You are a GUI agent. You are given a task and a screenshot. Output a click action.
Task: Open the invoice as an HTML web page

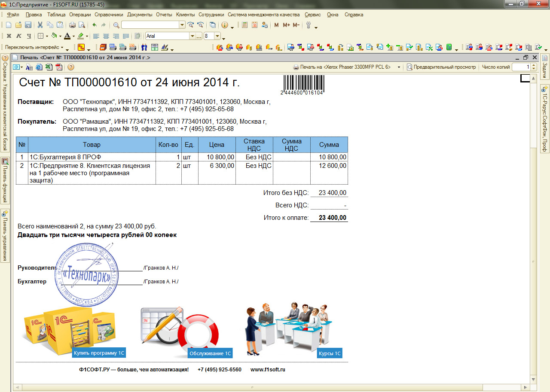coord(39,67)
